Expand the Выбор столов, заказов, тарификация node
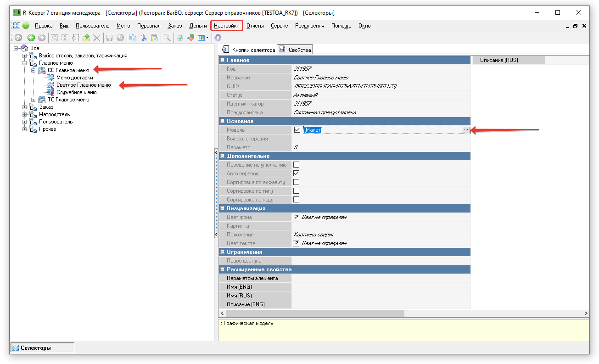The image size is (599, 364). coord(25,56)
